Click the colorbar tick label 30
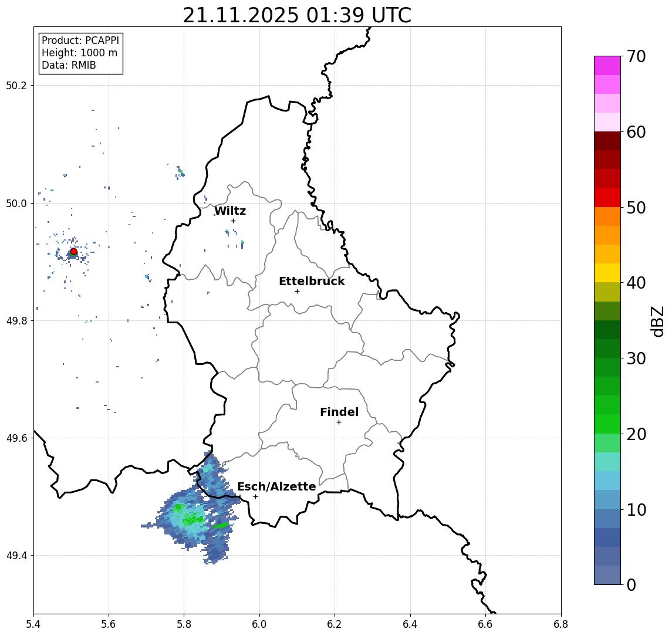 [x=636, y=358]
